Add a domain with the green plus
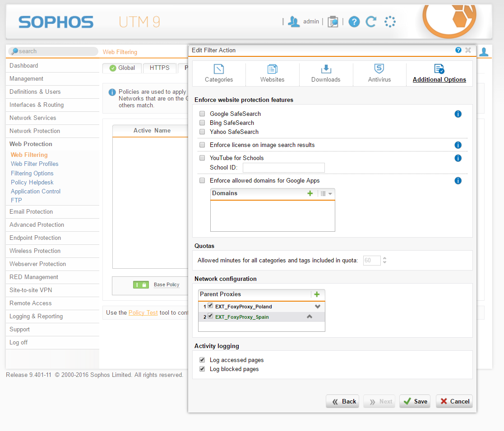The width and height of the screenshot is (504, 431). (x=310, y=193)
